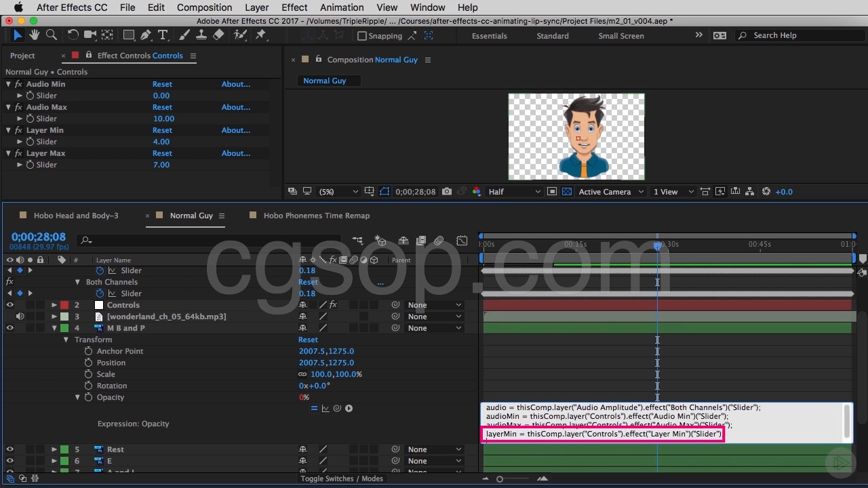Select the Rotation tool
Image resolution: width=868 pixels, height=488 pixels.
click(73, 35)
